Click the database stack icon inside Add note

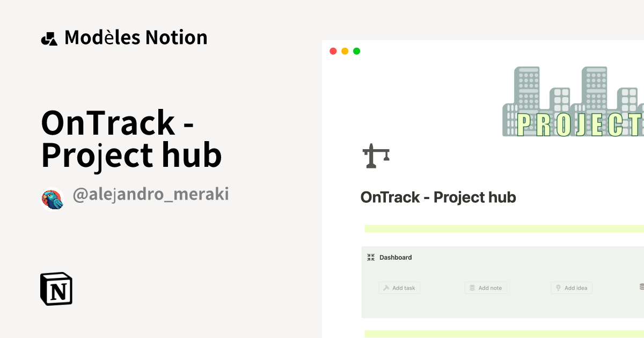(x=472, y=288)
